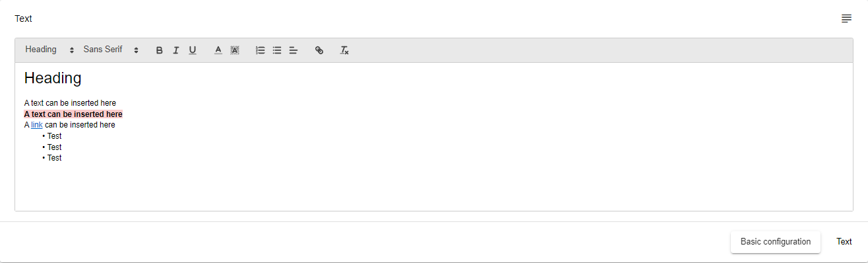Open the Heading style dropdown

coord(50,50)
